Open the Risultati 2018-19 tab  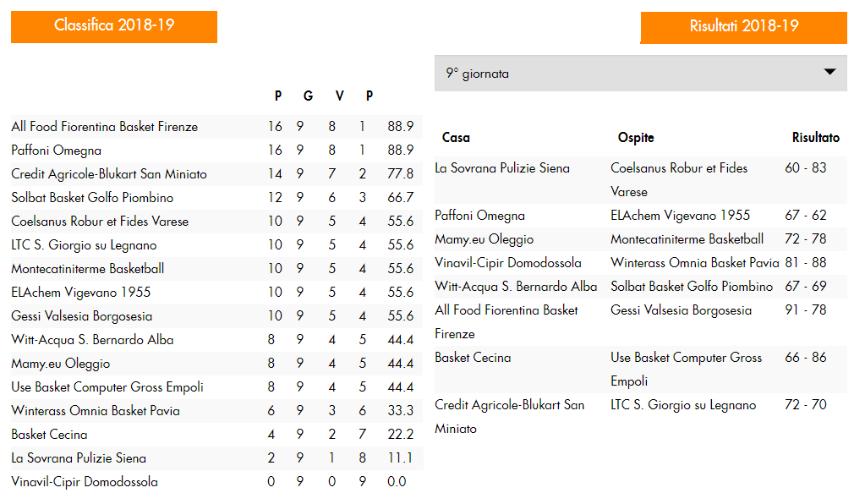pyautogui.click(x=743, y=28)
